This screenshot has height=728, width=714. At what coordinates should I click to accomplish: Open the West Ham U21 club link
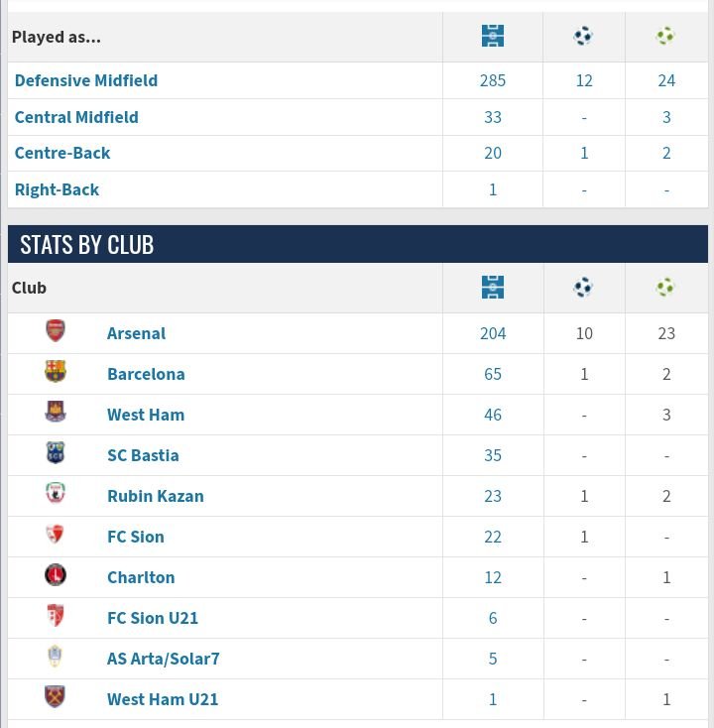(x=163, y=699)
